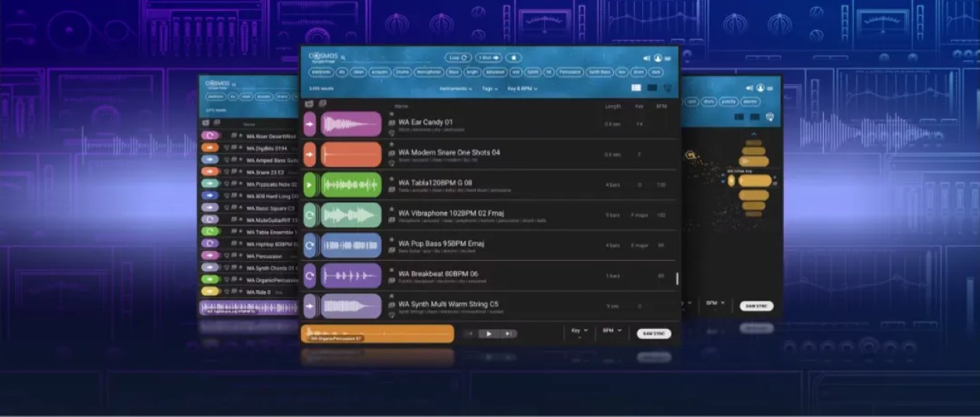The height and width of the screenshot is (417, 980).
Task: Click the speaker volume icon in front window header
Action: 647,58
